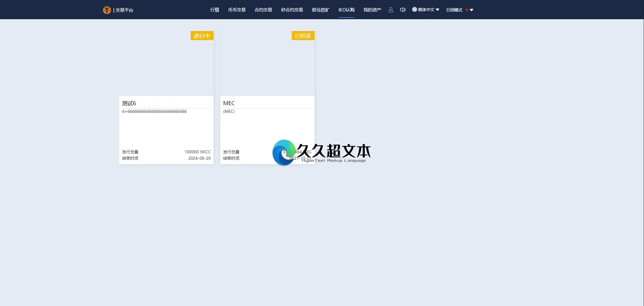Expand the day mode color selector
The image size is (644, 306).
[x=472, y=10]
